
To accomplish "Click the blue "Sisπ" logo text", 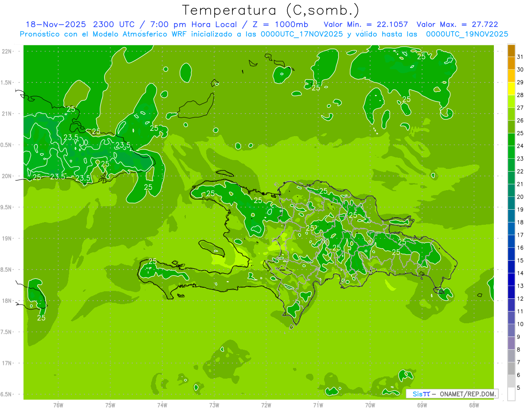I will [421, 394].
